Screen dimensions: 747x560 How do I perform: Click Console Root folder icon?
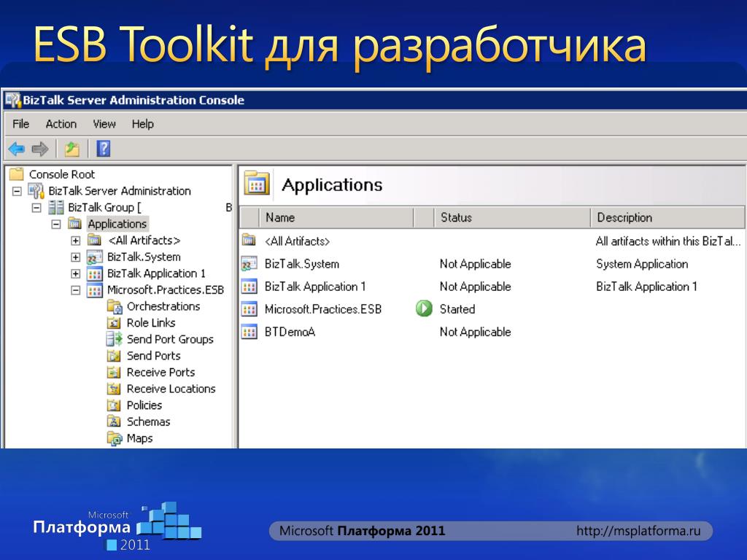point(17,174)
